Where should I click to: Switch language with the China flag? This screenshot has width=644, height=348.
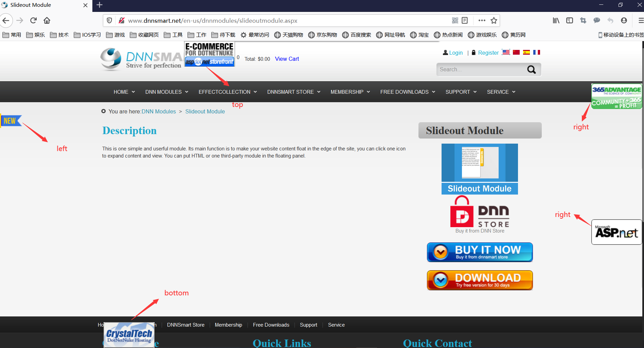click(x=516, y=52)
